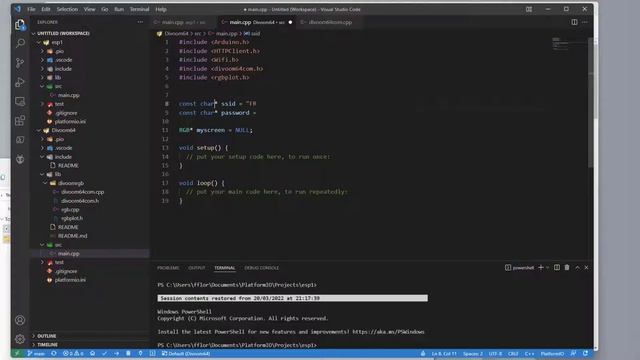Open divoom64com.h in the explorer tree
Screen dimensions: 640x360
point(80,201)
